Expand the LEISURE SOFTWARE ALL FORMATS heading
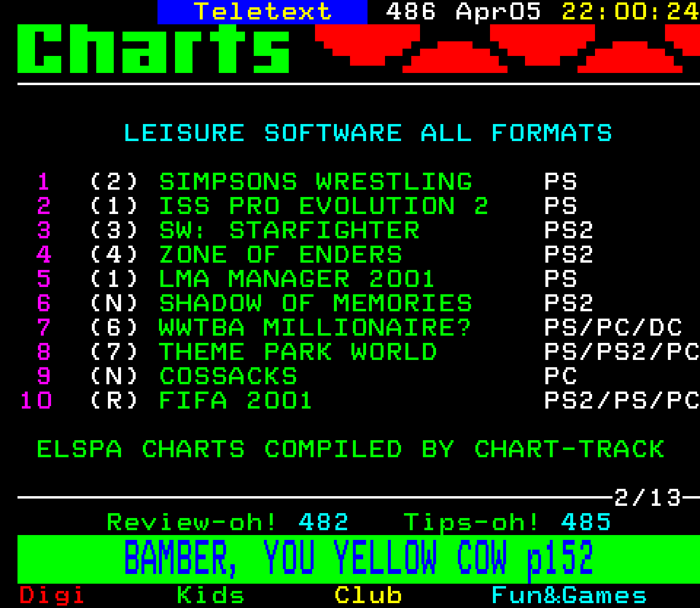This screenshot has height=608, width=700. point(368,132)
